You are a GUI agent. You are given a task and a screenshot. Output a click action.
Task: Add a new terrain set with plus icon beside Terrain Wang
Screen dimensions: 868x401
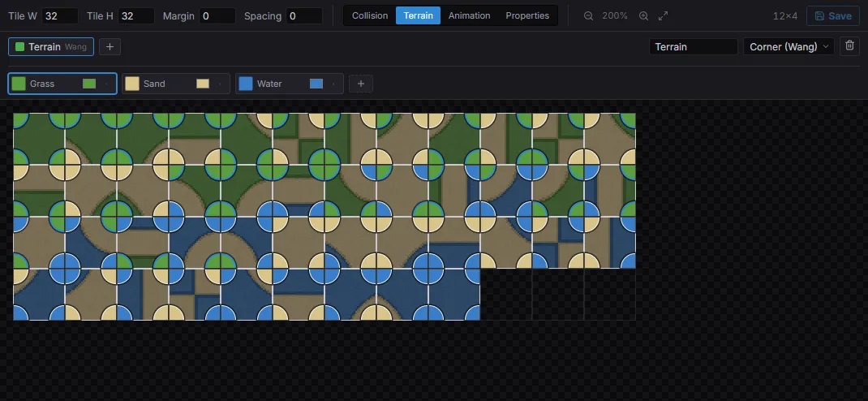pyautogui.click(x=110, y=47)
